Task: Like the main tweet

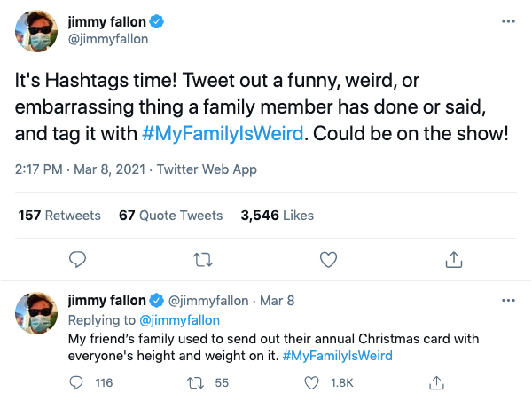Action: (x=328, y=259)
